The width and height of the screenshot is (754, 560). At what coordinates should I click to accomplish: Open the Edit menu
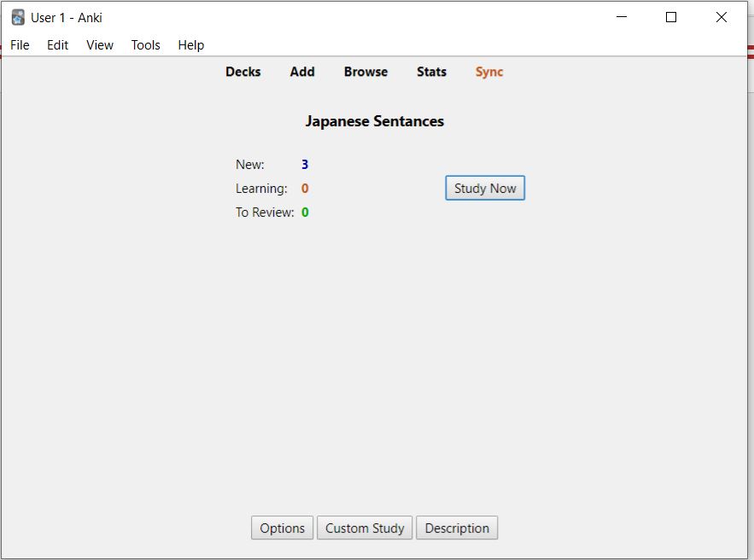57,44
